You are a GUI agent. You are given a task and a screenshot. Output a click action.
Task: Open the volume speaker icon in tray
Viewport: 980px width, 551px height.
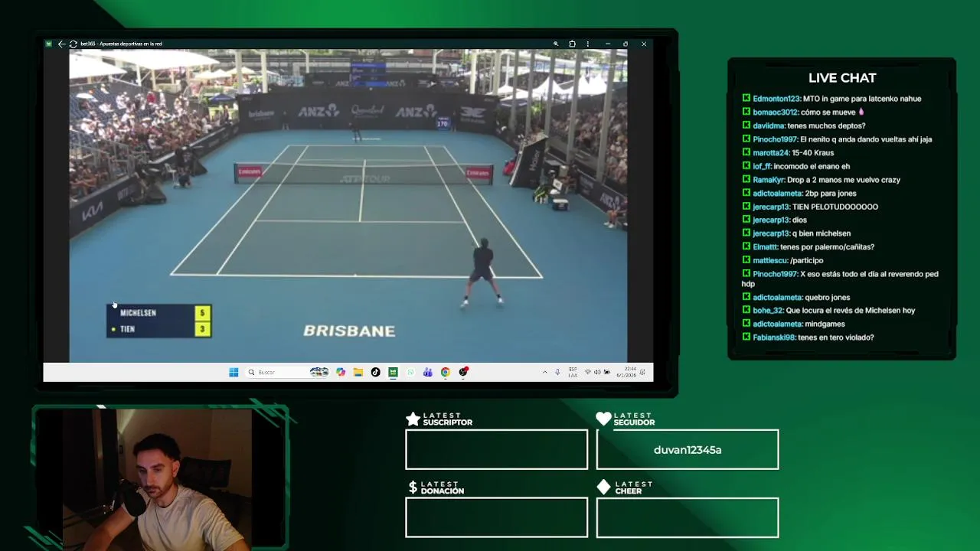click(597, 372)
